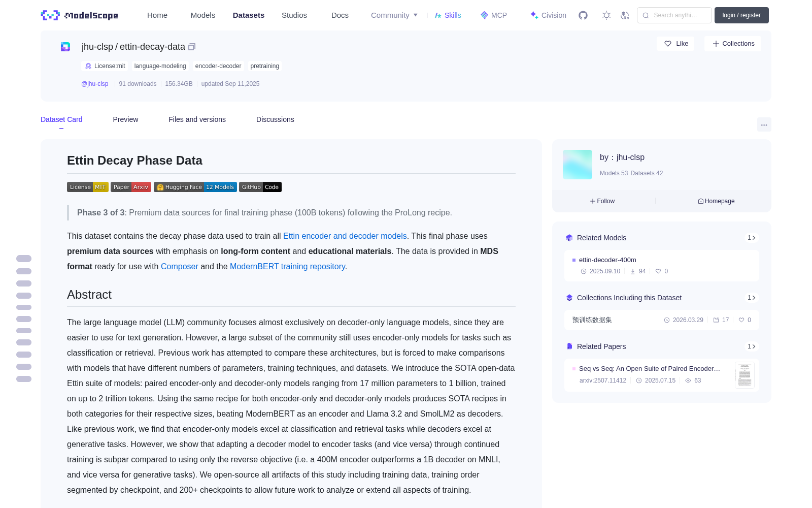Open the MCP section icon link
The height and width of the screenshot is (508, 812).
(x=494, y=15)
